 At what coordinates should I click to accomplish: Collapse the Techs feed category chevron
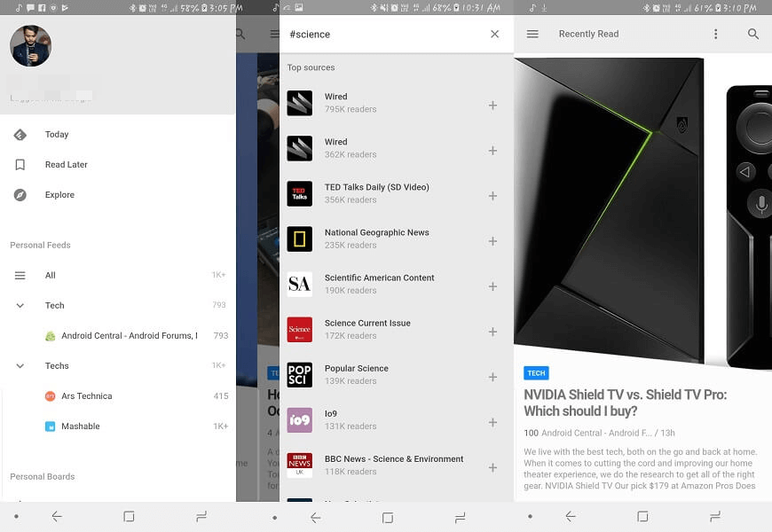click(x=20, y=365)
